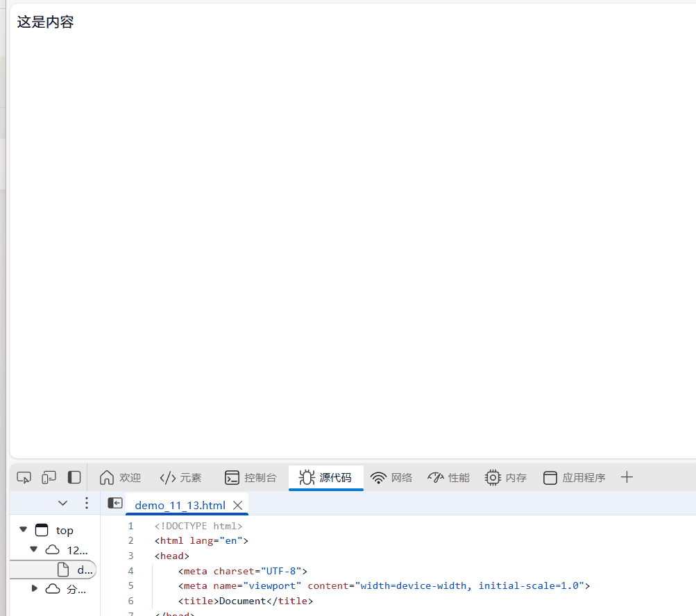The image size is (696, 616).
Task: Switch to the 网络 network tab
Action: click(x=391, y=477)
